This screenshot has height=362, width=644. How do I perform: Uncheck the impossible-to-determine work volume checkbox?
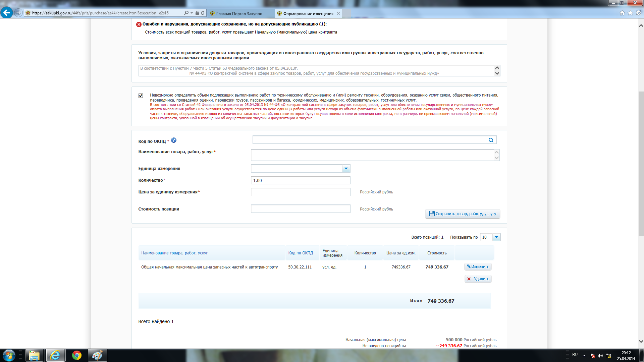coord(141,96)
